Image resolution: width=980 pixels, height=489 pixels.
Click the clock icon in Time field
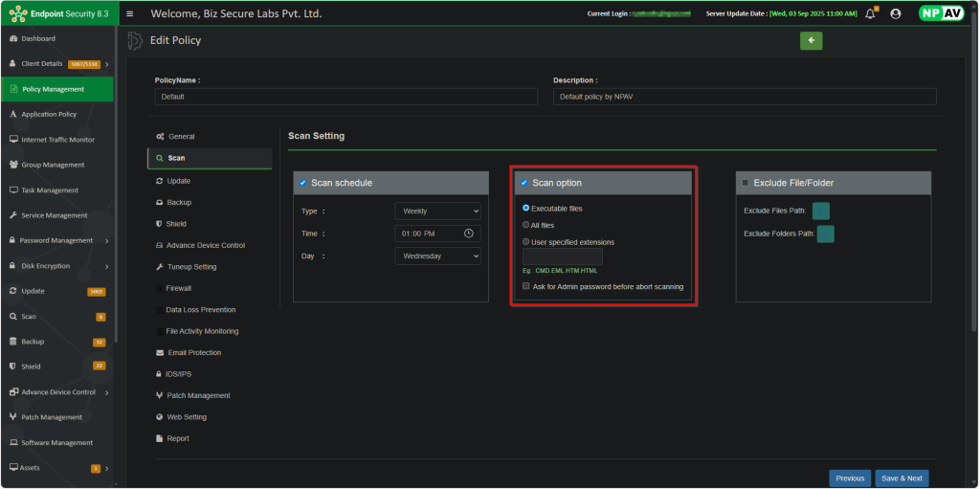pyautogui.click(x=468, y=233)
